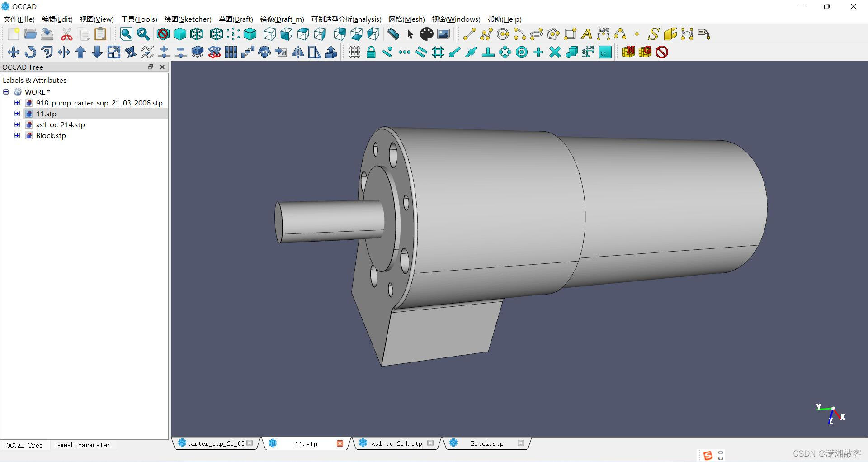Select the move cross-arrows tool
Image resolution: width=868 pixels, height=462 pixels.
14,52
